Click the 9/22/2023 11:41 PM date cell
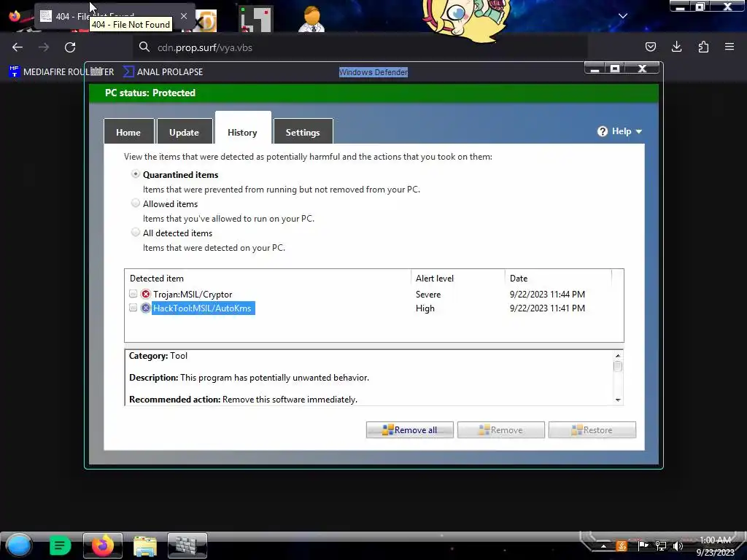The width and height of the screenshot is (747, 560). pyautogui.click(x=547, y=308)
